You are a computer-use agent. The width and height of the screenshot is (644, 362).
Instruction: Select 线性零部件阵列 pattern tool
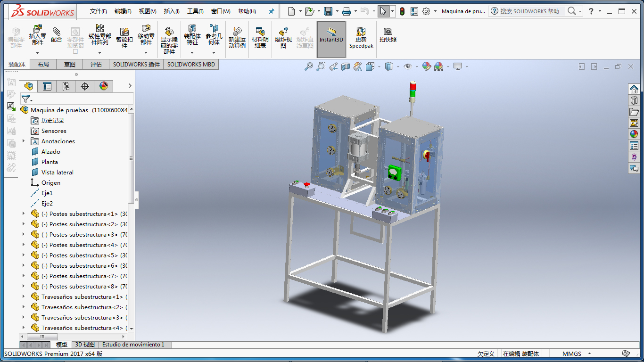[x=100, y=35]
